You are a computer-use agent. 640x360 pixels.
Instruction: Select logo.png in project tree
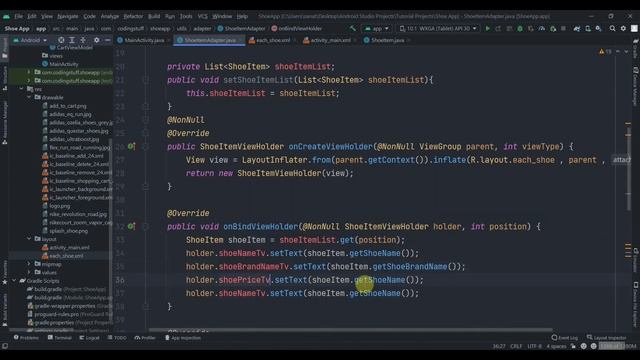coord(56,206)
